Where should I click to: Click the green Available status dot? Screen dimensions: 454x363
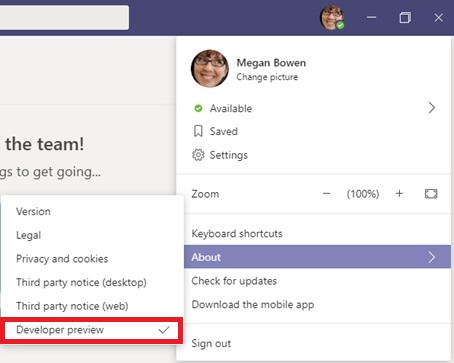click(198, 108)
